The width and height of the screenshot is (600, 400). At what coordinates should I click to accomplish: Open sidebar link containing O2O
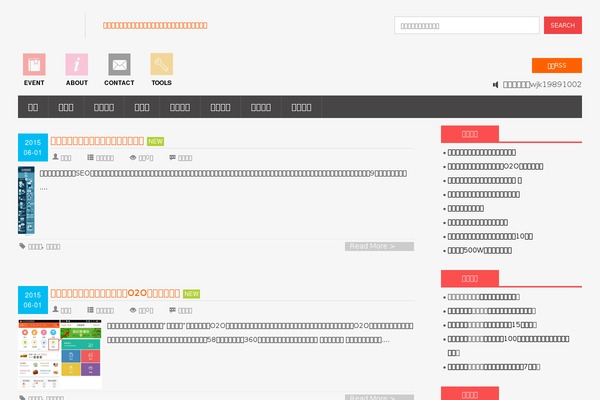coord(495,167)
